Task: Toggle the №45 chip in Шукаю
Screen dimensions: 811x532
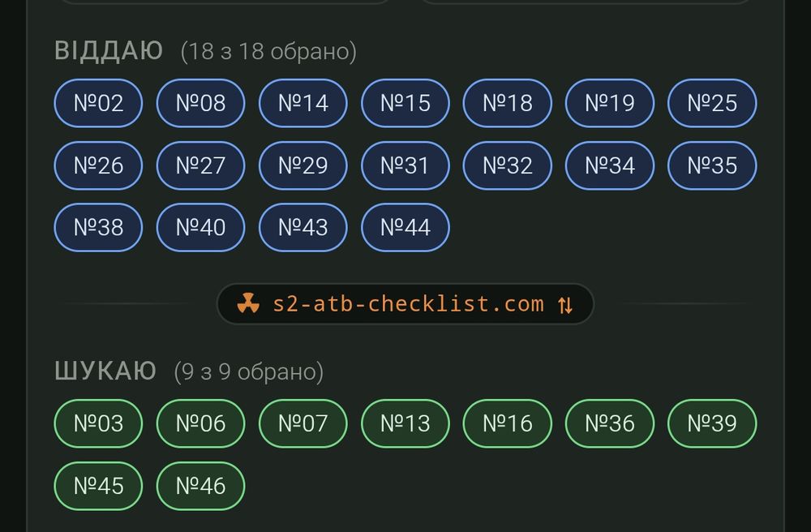Action: [x=98, y=486]
